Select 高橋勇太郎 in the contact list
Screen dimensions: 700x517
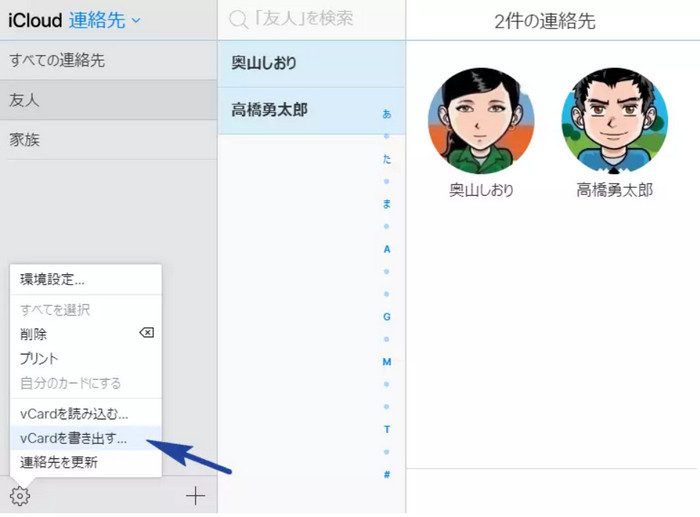click(269, 110)
